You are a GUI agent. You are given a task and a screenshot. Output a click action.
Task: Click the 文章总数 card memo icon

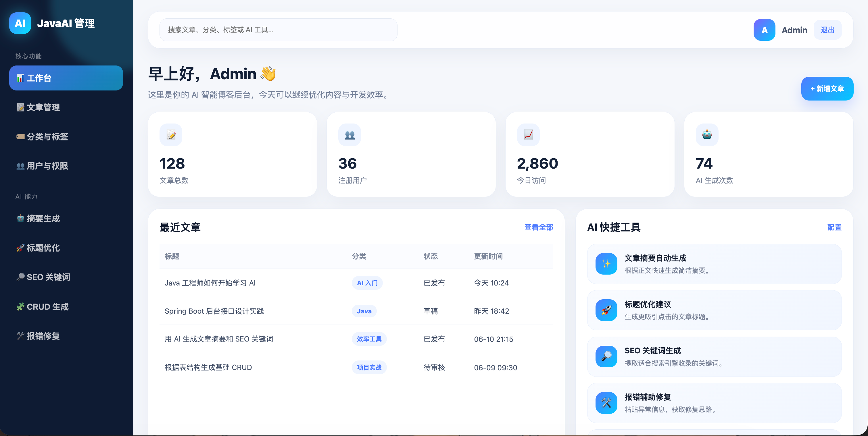[171, 135]
